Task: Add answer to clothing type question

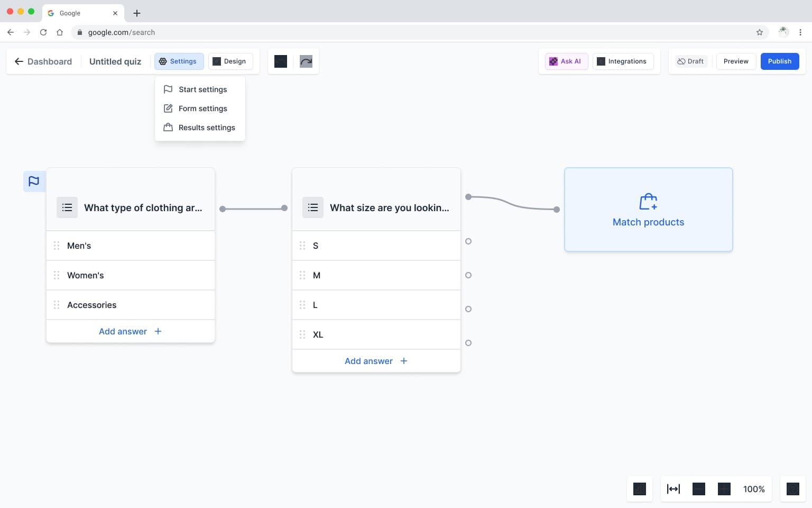Action: click(x=131, y=331)
